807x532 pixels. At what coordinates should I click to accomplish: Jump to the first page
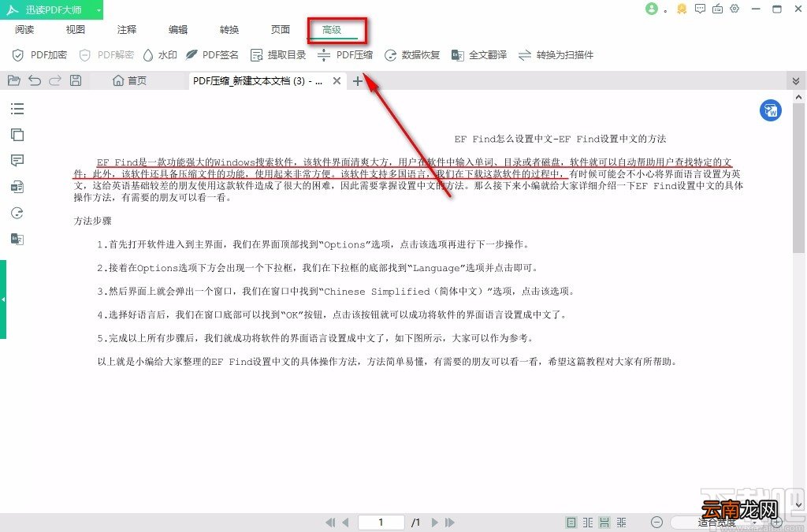click(330, 523)
